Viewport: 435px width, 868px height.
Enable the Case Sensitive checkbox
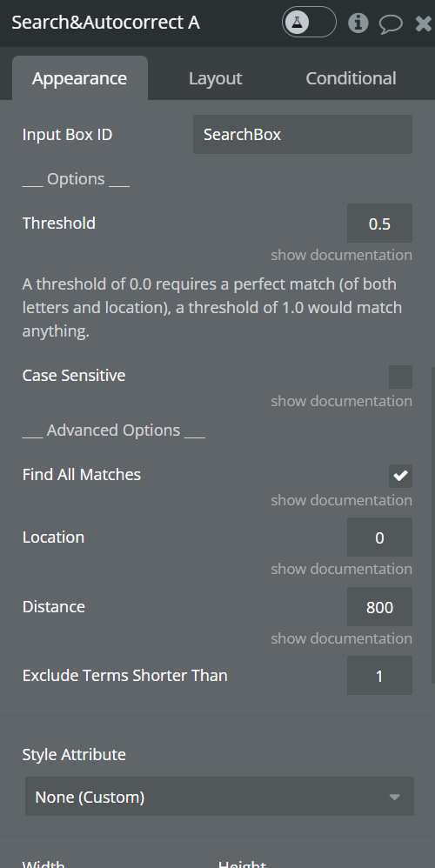pos(401,377)
